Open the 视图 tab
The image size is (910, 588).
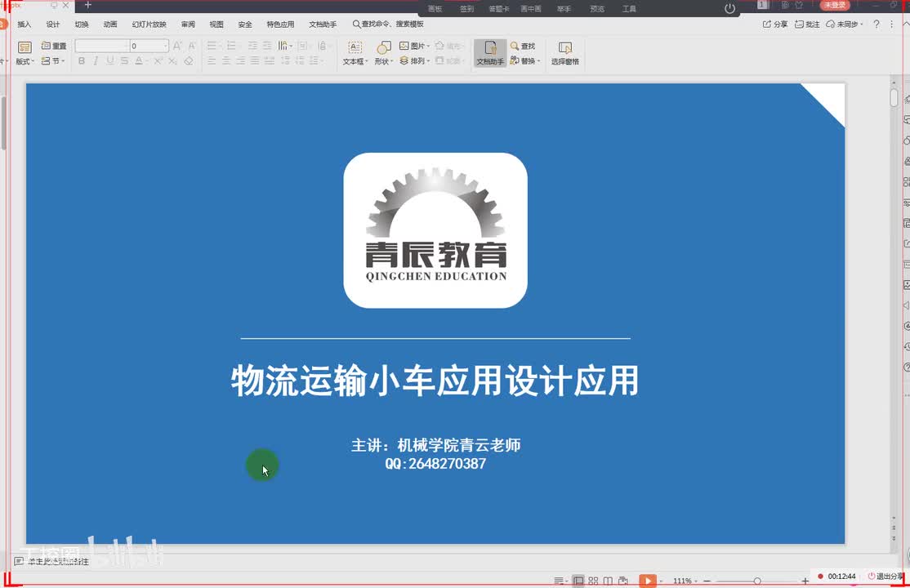[x=216, y=24]
